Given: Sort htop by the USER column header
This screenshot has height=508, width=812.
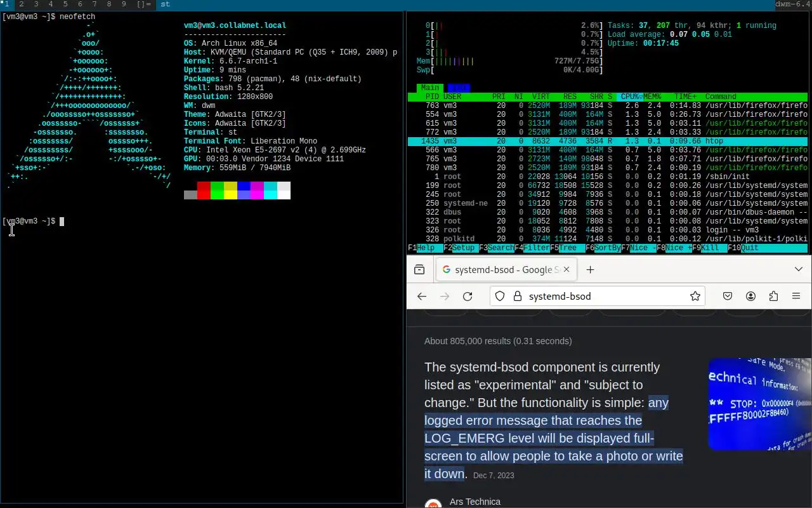Looking at the screenshot, I should coord(452,97).
